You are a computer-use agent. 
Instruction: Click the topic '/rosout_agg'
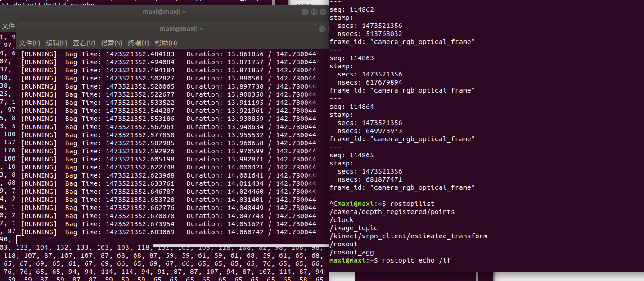coord(351,252)
